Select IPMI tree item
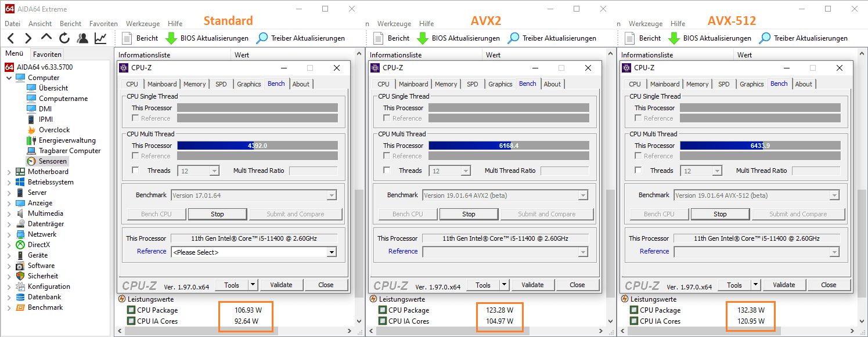Screen dimensions: 868x337 (x=46, y=119)
